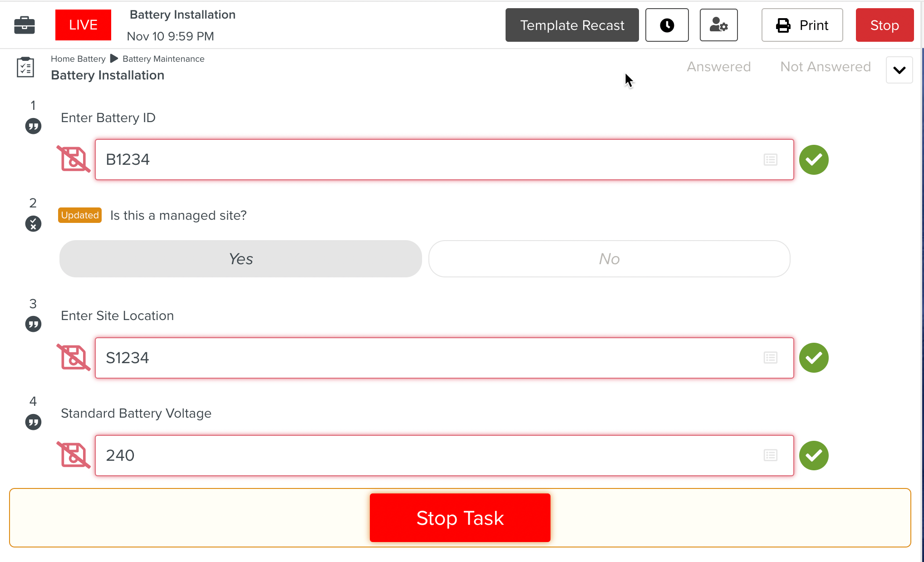
Task: Toggle green checkmark for Standard Battery Voltage
Action: (814, 455)
